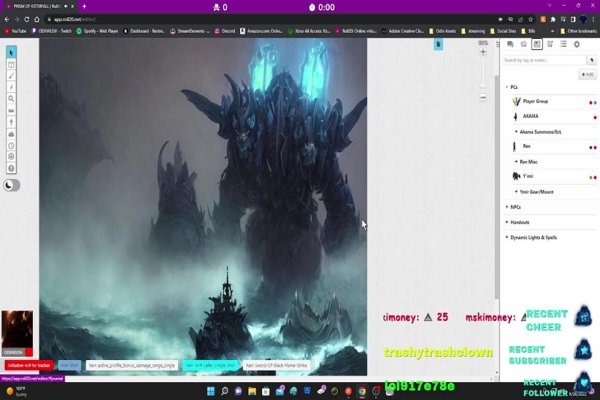The width and height of the screenshot is (600, 400).
Task: Click the tag button beside journal search
Action: (592, 60)
